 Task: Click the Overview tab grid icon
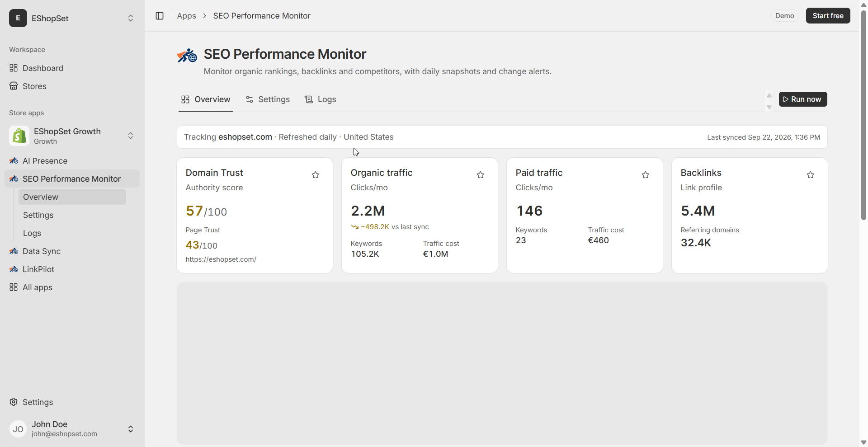pyautogui.click(x=185, y=99)
